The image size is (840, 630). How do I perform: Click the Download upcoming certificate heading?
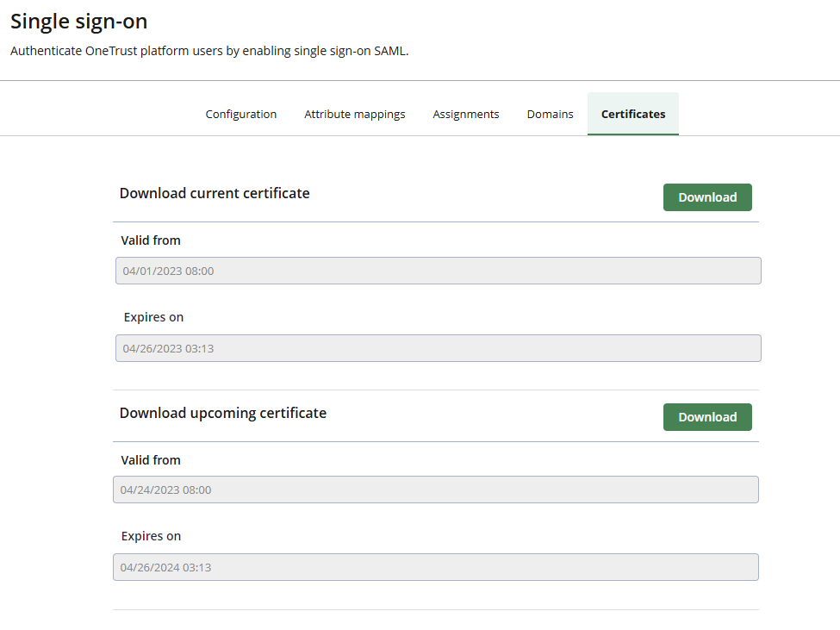(223, 413)
